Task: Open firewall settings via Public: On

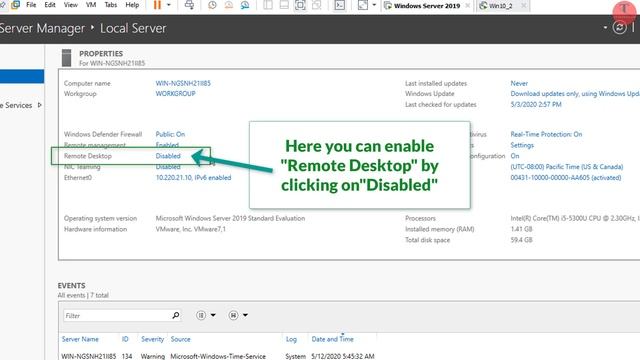Action: (x=170, y=134)
